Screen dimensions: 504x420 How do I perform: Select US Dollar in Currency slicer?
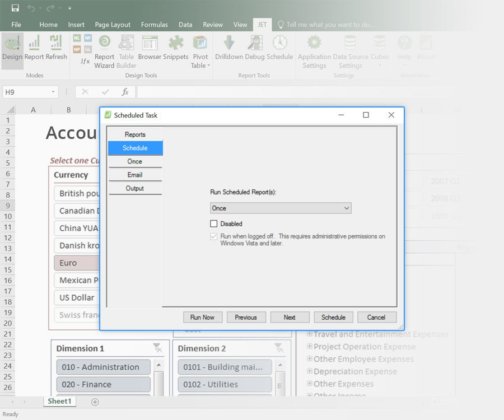(x=77, y=297)
